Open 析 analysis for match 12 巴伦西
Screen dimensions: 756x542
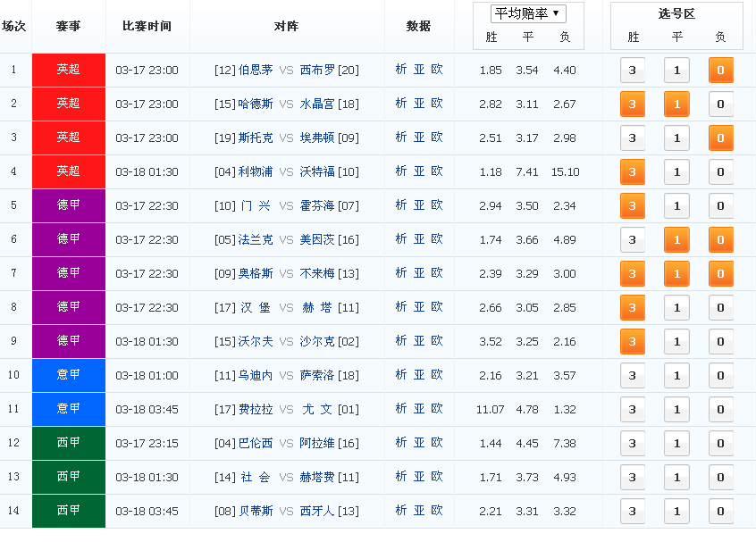pos(400,442)
